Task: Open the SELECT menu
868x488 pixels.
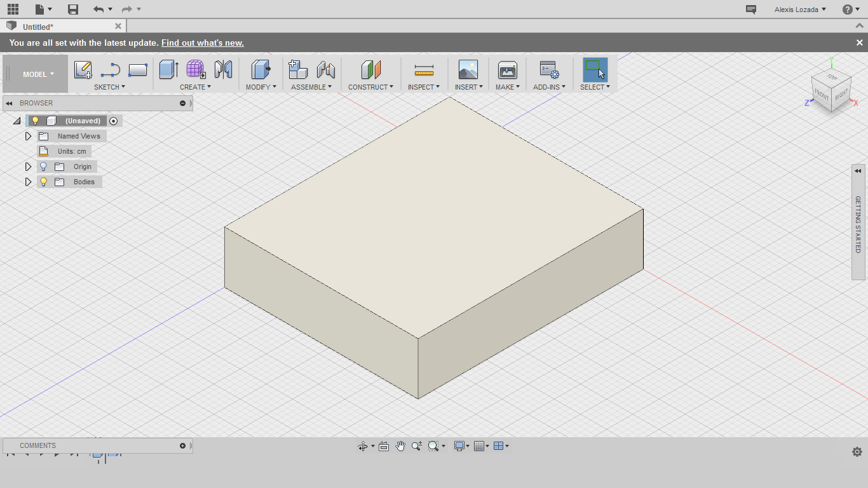Action: (x=595, y=87)
